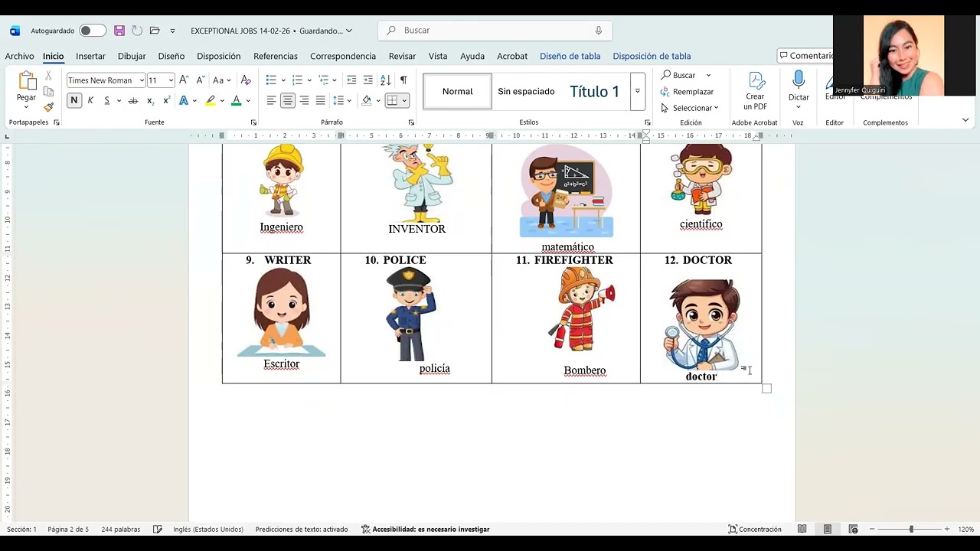The image size is (980, 551).
Task: Click the Open folder icon in title bar
Action: point(155,31)
